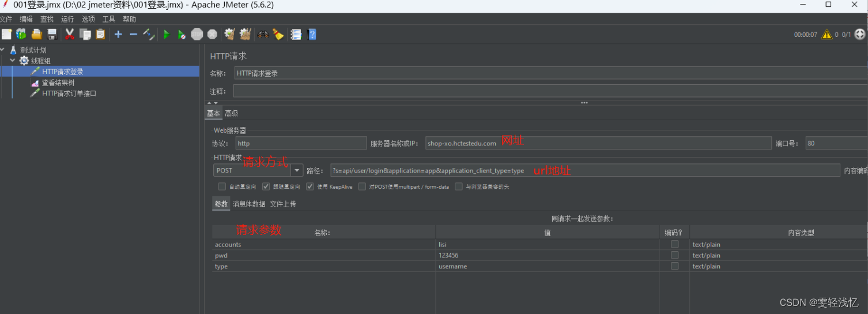
Task: Open the 选项 menu
Action: click(x=88, y=19)
